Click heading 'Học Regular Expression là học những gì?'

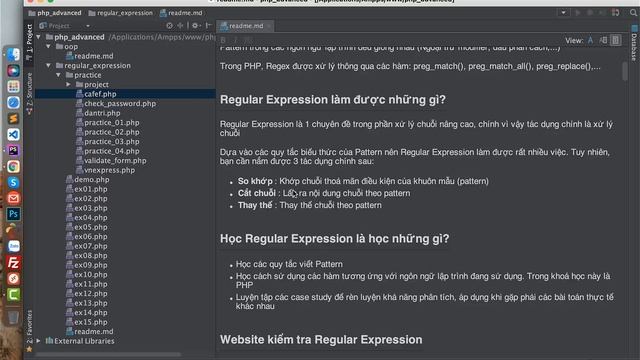[x=334, y=239]
